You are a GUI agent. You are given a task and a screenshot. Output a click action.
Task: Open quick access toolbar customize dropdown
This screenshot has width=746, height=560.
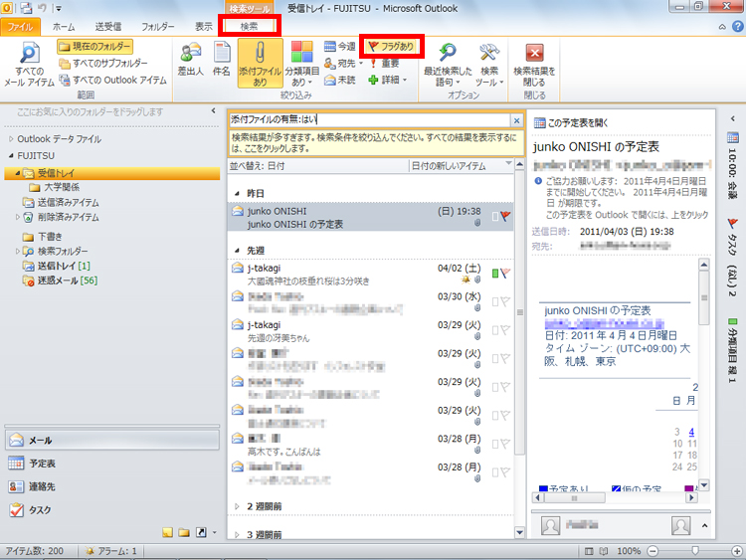[x=59, y=8]
